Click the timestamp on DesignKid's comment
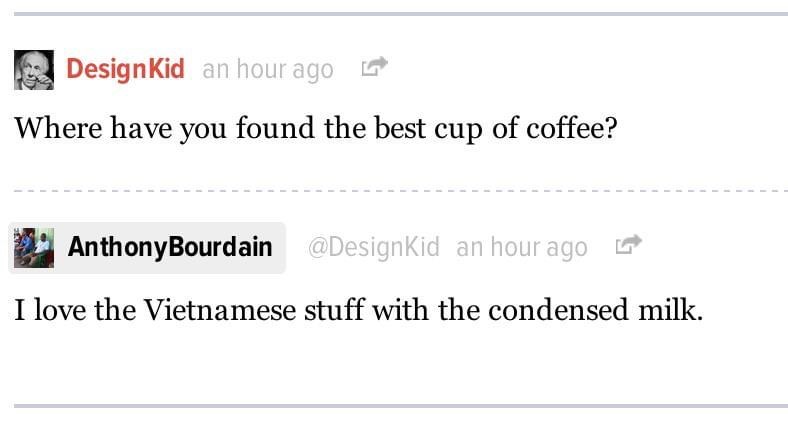This screenshot has height=422, width=788. [x=267, y=69]
